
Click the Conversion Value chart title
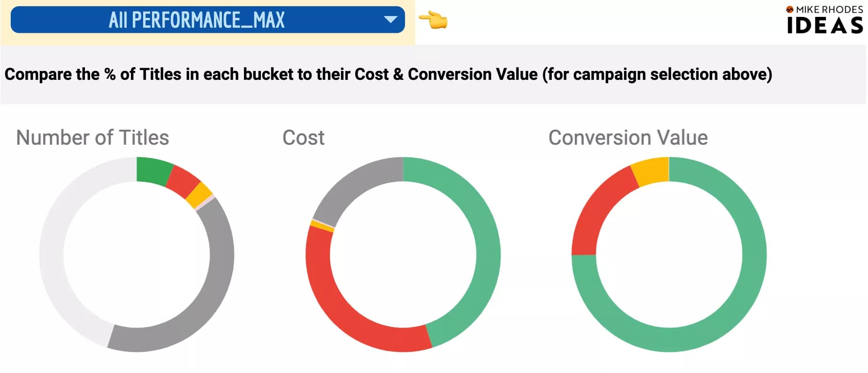(628, 137)
